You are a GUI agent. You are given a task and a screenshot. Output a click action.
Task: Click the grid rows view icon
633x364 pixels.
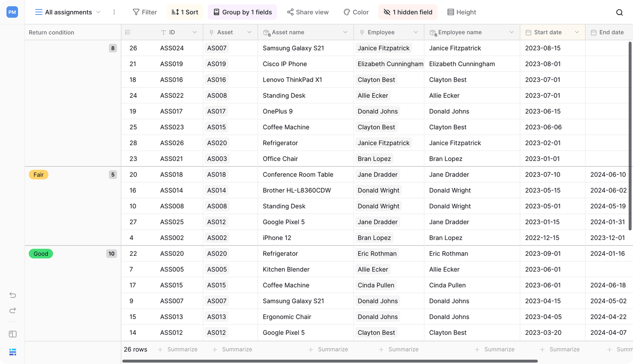tap(13, 352)
